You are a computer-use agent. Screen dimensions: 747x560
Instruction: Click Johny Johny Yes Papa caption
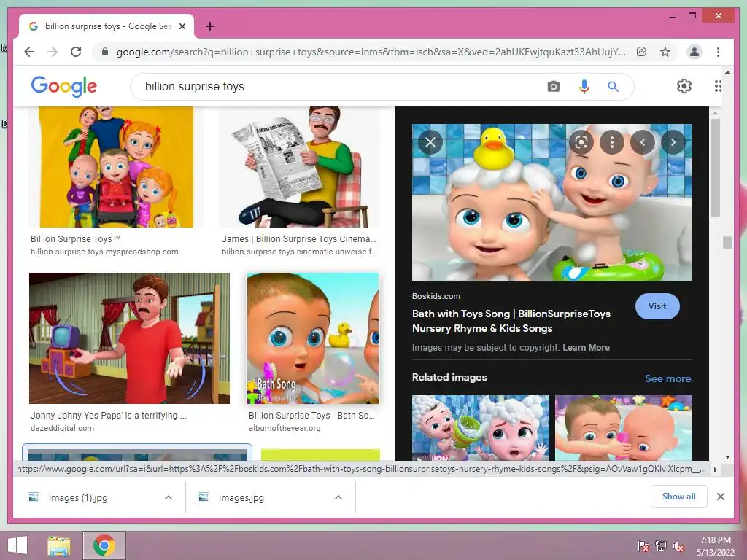coord(109,415)
